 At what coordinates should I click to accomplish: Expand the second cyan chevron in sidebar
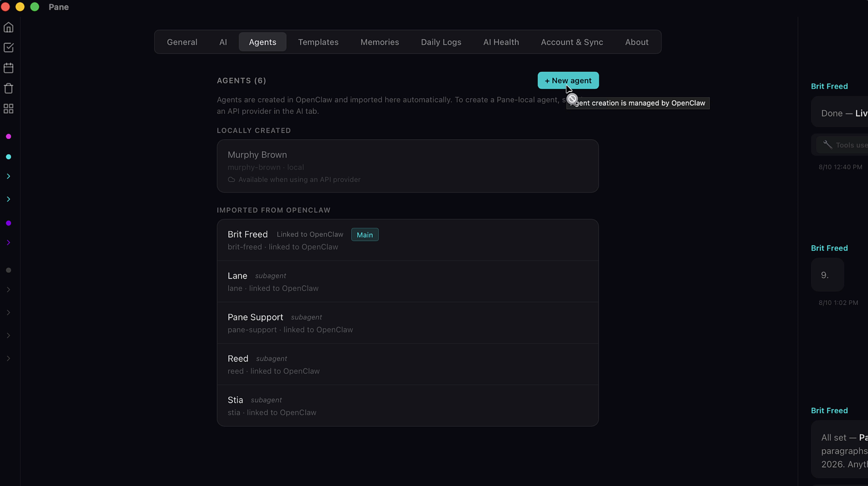[8, 199]
